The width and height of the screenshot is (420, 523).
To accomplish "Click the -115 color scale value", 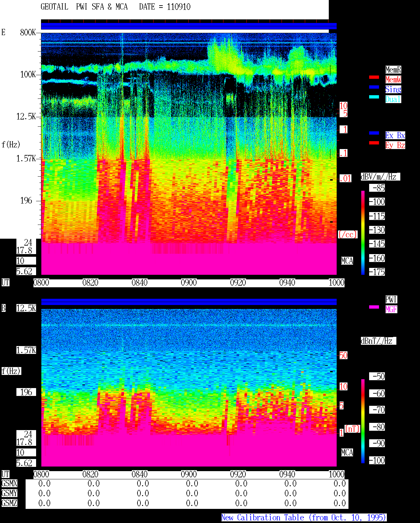I will tap(377, 216).
